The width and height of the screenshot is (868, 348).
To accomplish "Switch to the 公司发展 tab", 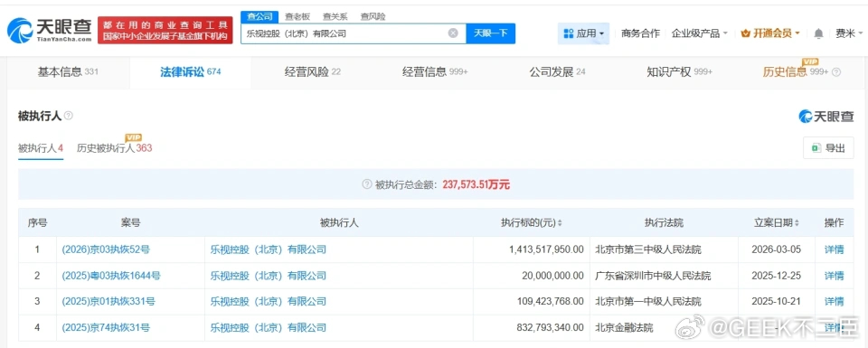I will click(x=557, y=72).
